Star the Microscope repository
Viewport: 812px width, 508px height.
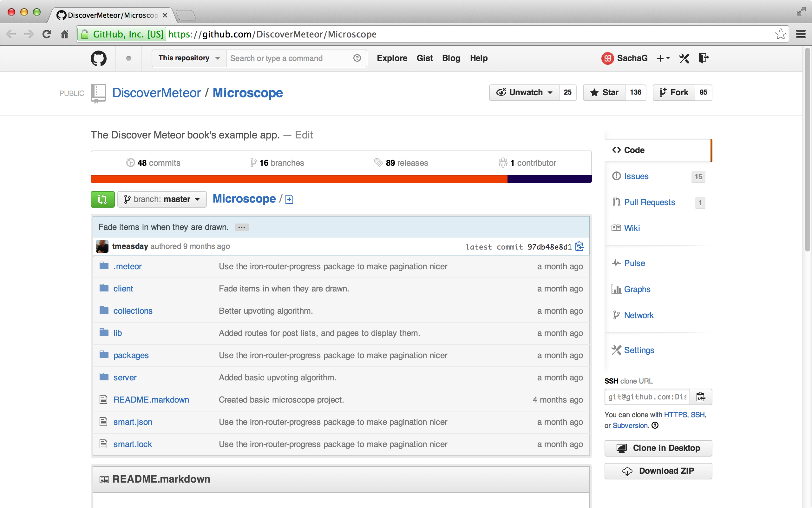(604, 92)
